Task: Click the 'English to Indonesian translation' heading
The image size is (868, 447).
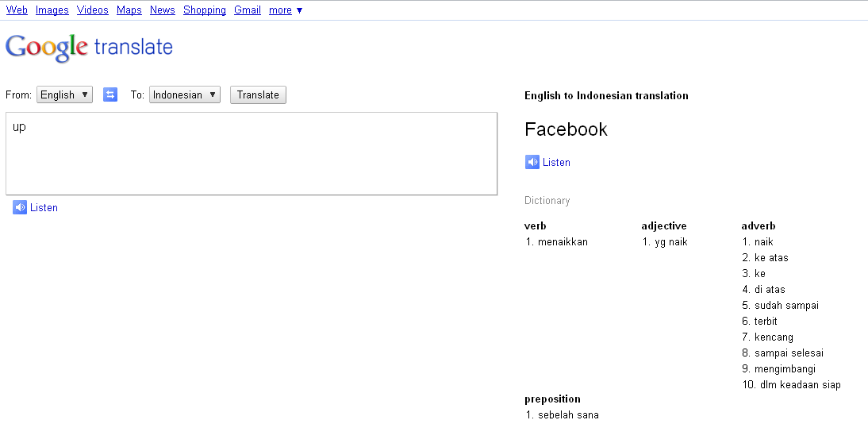Action: pyautogui.click(x=606, y=95)
